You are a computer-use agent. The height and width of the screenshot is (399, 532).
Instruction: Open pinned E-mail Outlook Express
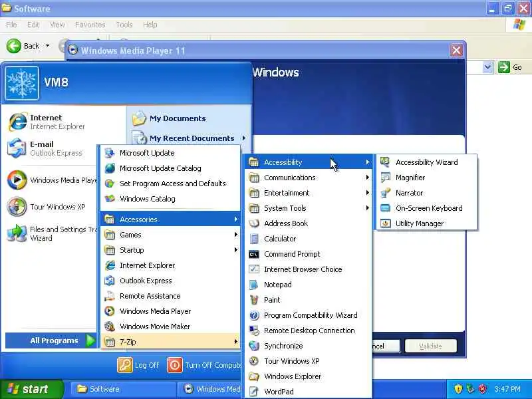(51, 148)
